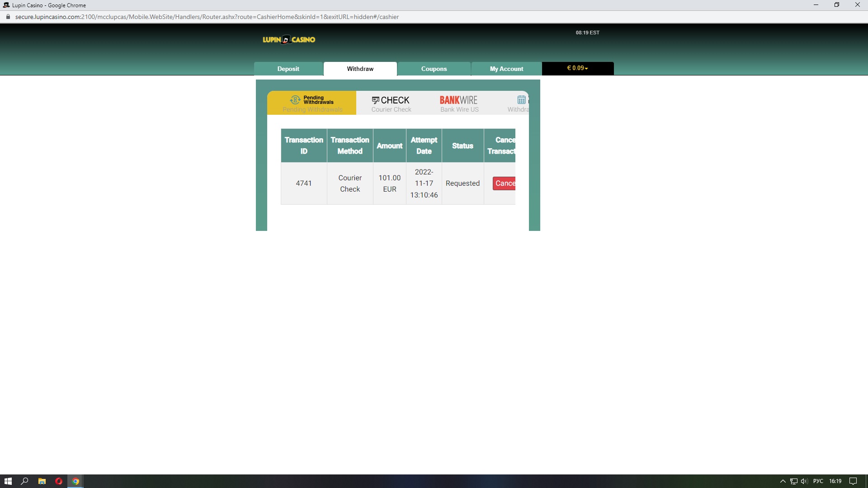Open File Explorer from the taskbar
This screenshot has width=868, height=488.
point(42,481)
